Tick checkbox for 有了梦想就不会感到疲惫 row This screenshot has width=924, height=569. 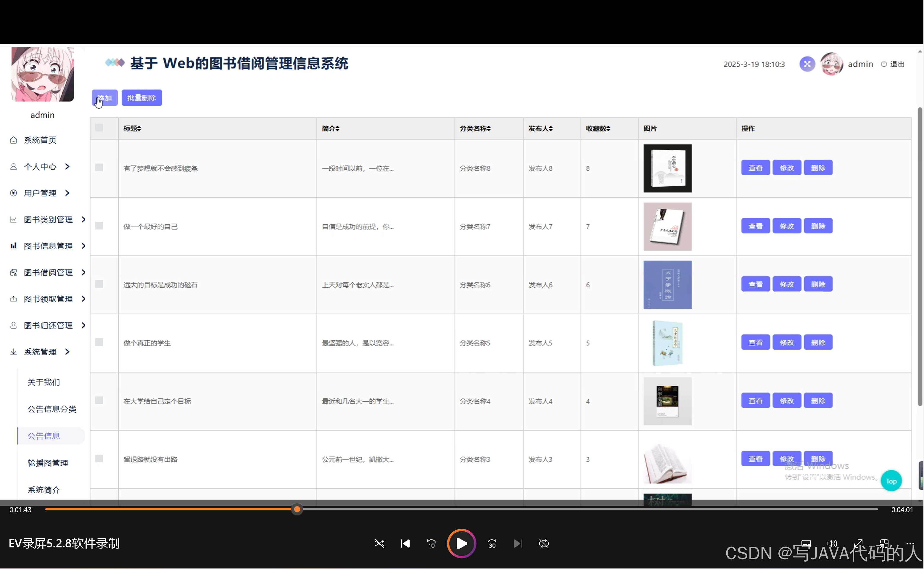tap(99, 168)
